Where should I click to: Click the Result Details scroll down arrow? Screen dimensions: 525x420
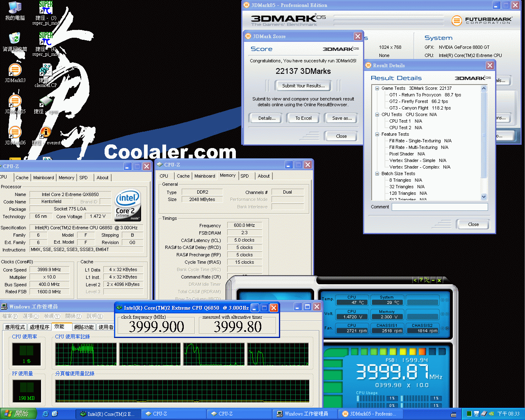(x=484, y=196)
